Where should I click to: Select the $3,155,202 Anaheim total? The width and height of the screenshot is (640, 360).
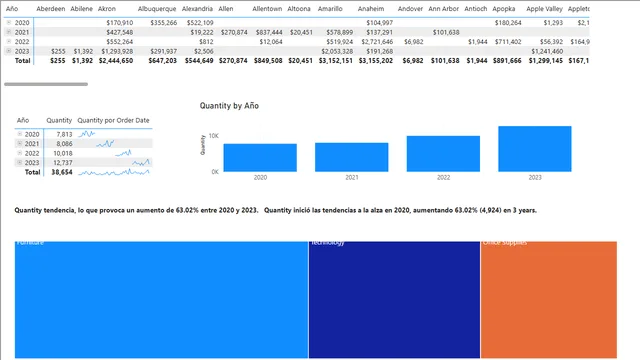click(x=376, y=61)
